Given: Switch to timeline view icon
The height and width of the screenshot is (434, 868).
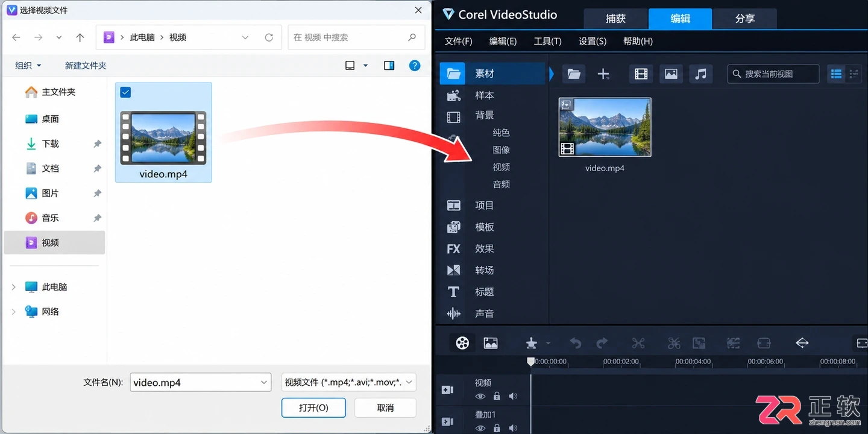Looking at the screenshot, I should 491,343.
